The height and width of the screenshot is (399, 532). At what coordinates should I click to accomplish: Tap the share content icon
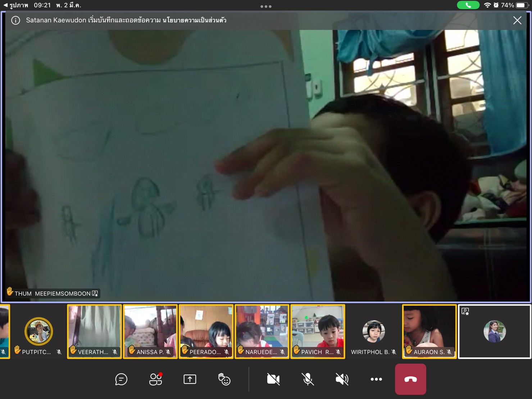click(190, 379)
